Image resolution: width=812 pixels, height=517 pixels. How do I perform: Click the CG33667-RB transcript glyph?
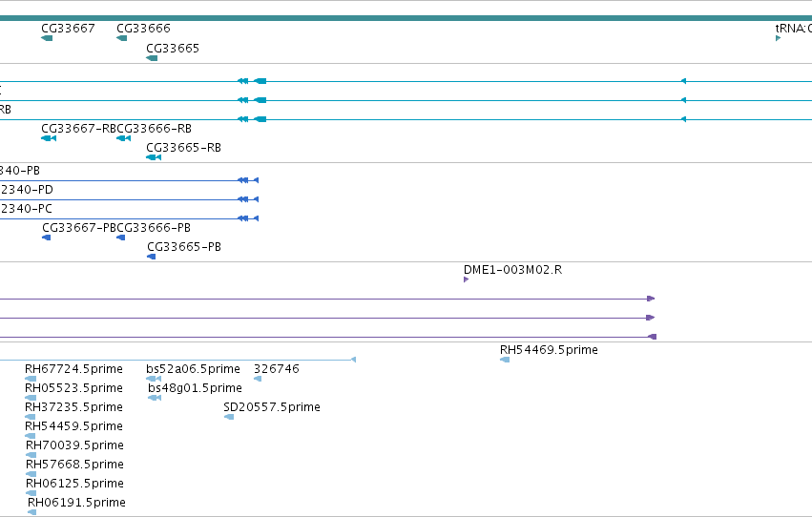49,138
